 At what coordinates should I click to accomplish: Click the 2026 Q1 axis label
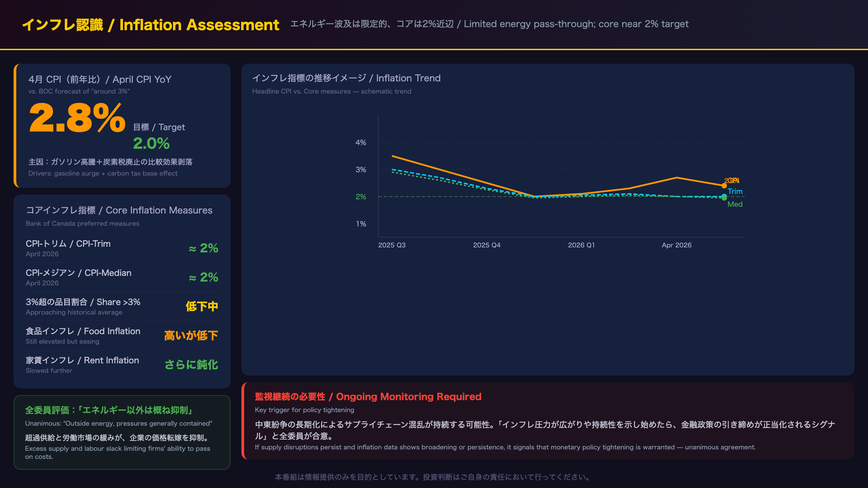click(x=581, y=245)
